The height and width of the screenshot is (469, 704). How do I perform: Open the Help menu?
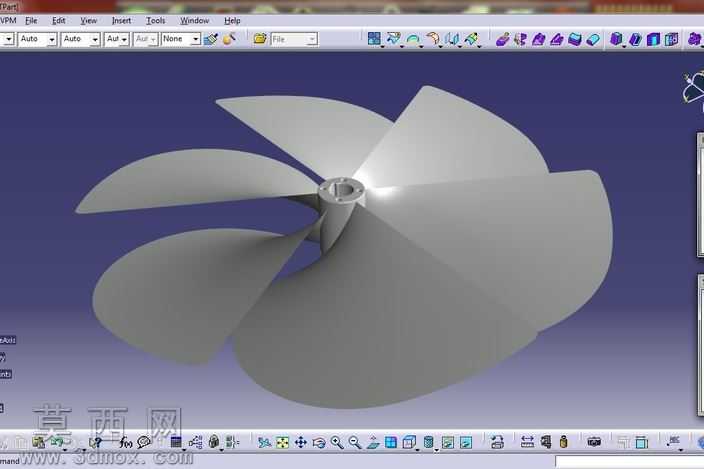coord(232,21)
